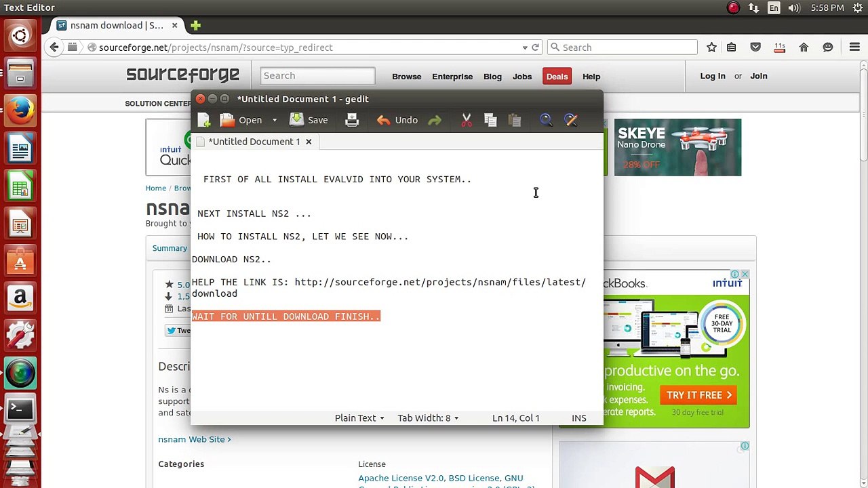868x488 pixels.
Task: Expand the Open recent files dropdown arrow
Action: click(x=275, y=120)
